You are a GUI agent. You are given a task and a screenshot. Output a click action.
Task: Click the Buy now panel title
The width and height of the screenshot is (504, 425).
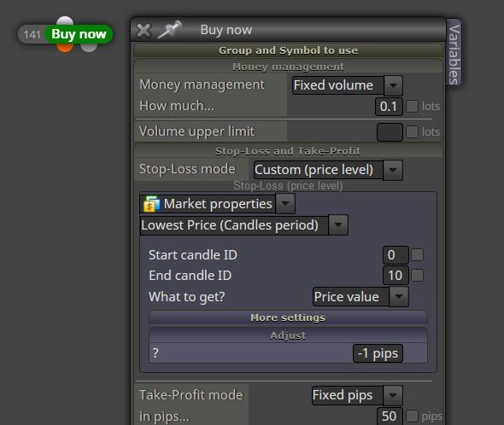pos(226,30)
